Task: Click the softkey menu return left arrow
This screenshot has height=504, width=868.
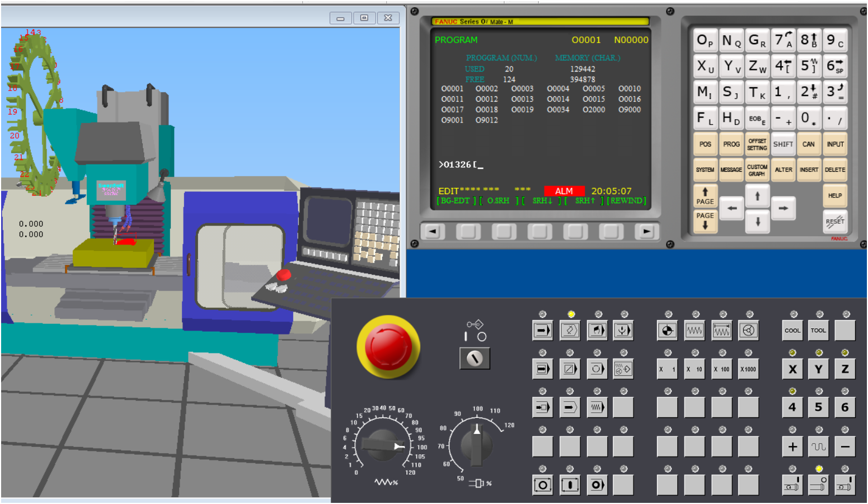Action: tap(433, 231)
